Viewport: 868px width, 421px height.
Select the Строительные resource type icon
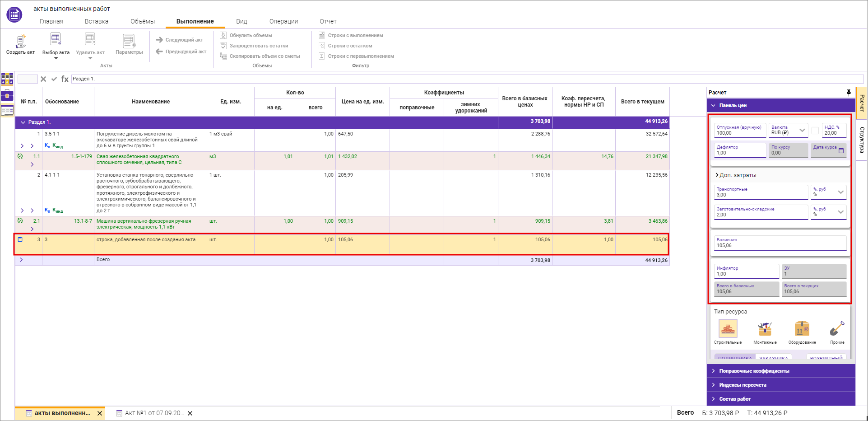pos(728,329)
